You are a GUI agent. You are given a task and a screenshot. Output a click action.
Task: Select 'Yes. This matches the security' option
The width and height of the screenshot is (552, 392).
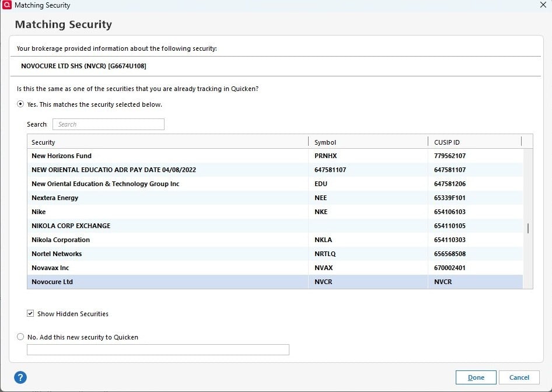[x=21, y=104]
